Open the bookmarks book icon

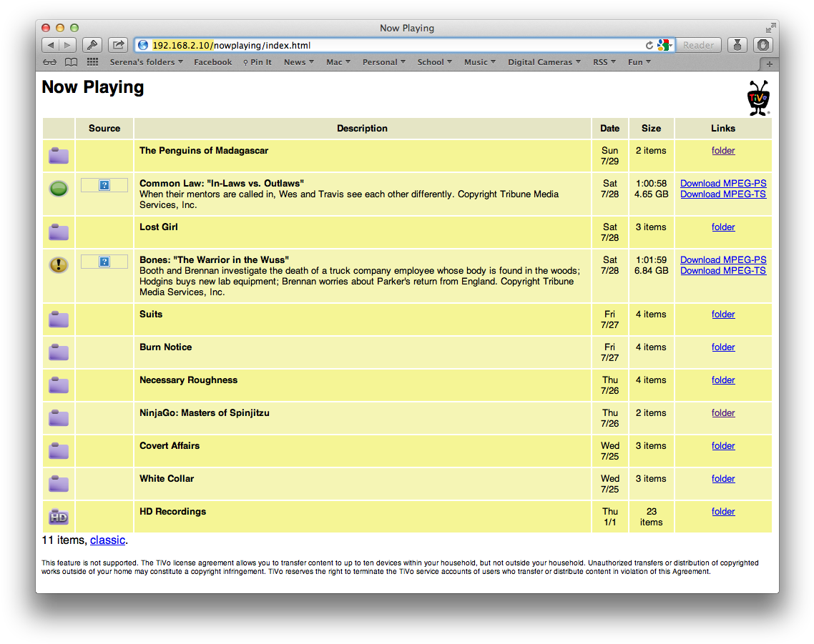[71, 62]
